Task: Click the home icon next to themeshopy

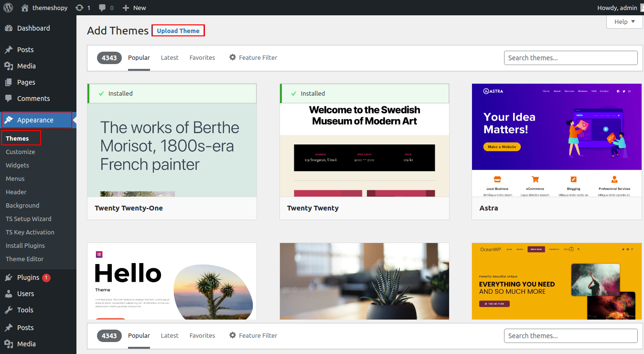Action: (25, 8)
